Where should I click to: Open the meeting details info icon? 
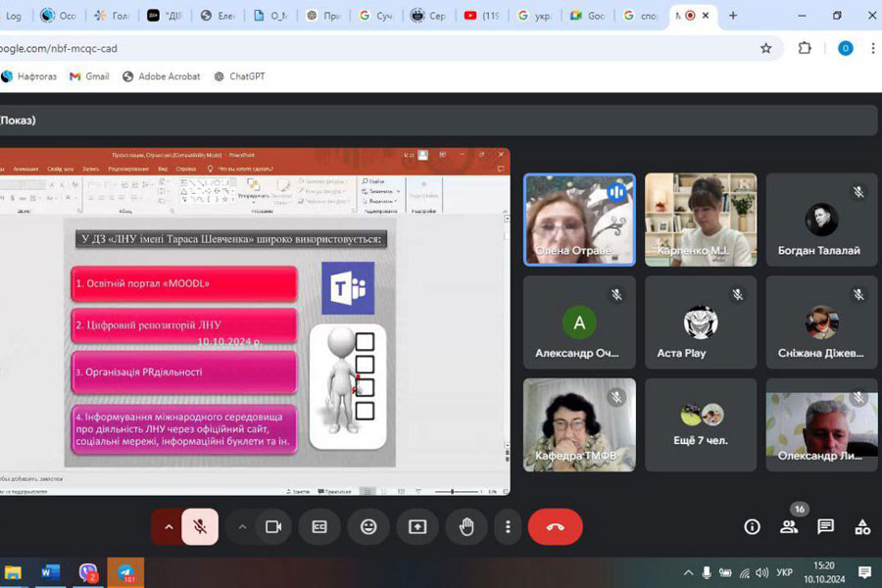[752, 527]
